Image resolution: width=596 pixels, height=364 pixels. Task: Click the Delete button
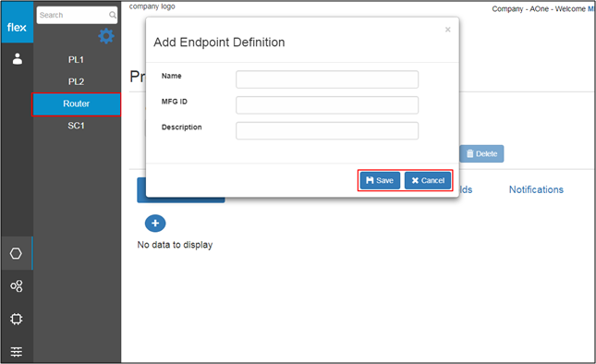[x=481, y=153]
